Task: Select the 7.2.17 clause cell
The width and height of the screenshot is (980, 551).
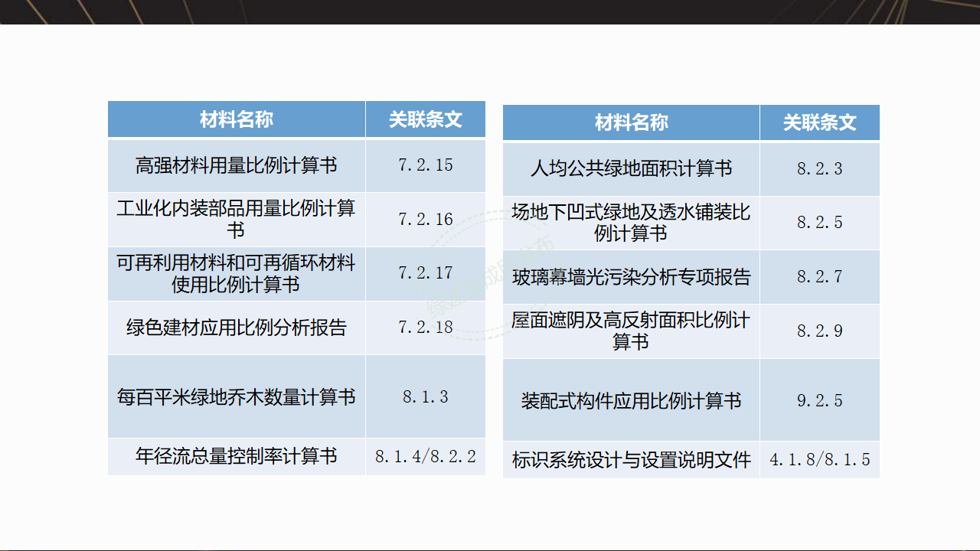Action: click(426, 274)
